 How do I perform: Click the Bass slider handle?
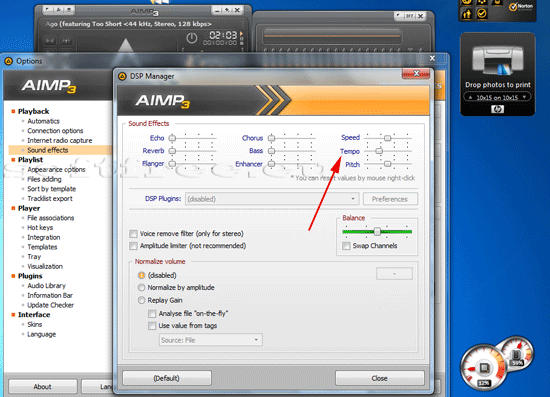pos(271,151)
